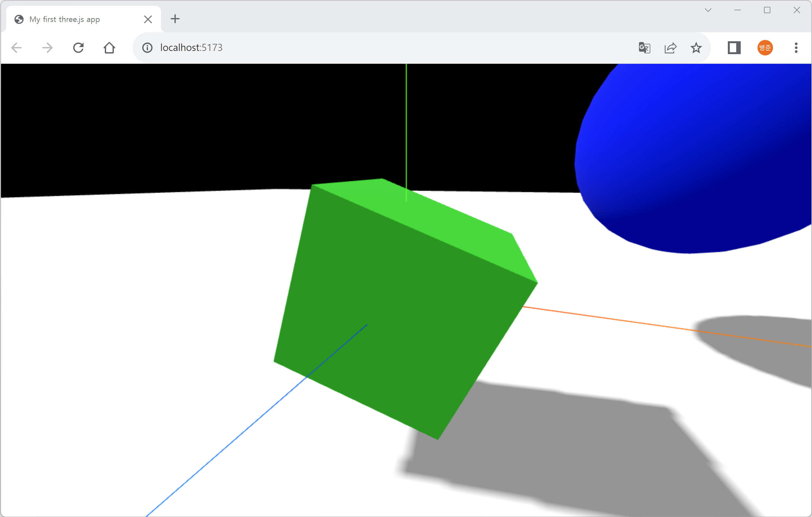Screen dimensions: 812x517
Task: Share this page icon
Action: point(670,47)
